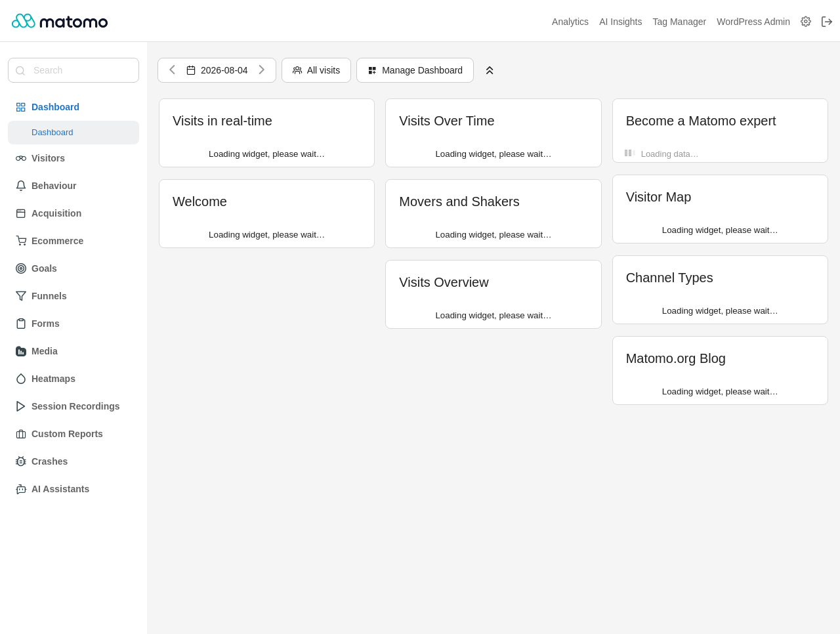840x634 pixels.
Task: Click the Movers and Shakers widget title
Action: tap(459, 201)
